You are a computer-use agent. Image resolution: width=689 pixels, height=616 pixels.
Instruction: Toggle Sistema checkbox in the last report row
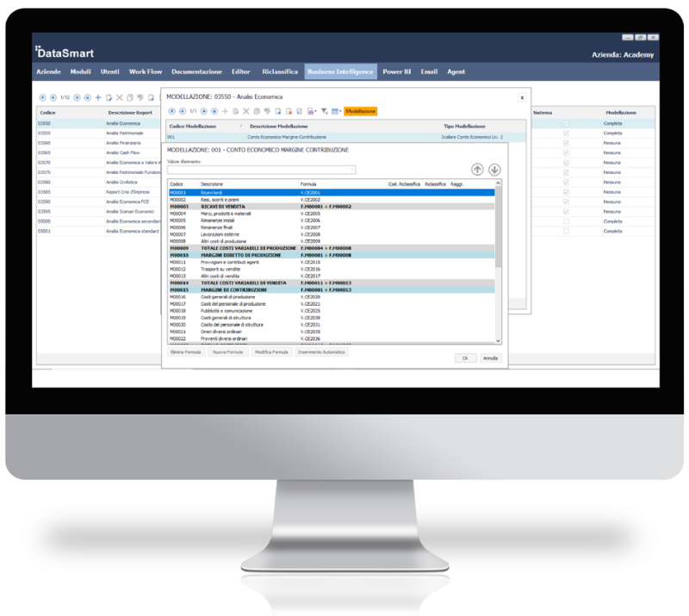coord(566,232)
